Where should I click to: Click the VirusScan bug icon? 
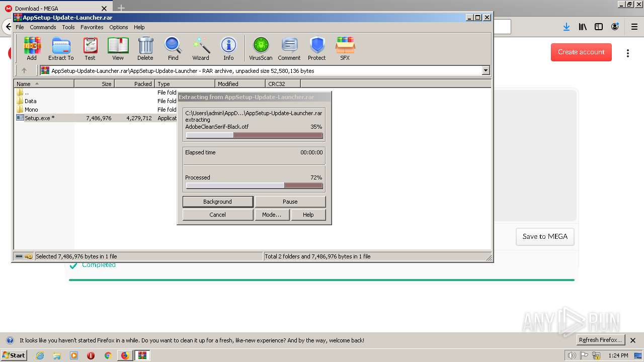point(261,49)
